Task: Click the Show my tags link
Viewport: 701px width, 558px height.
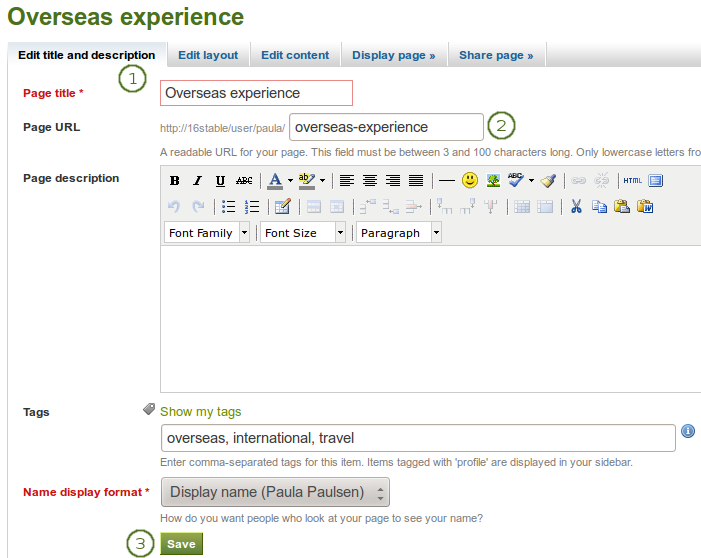Action: (200, 411)
